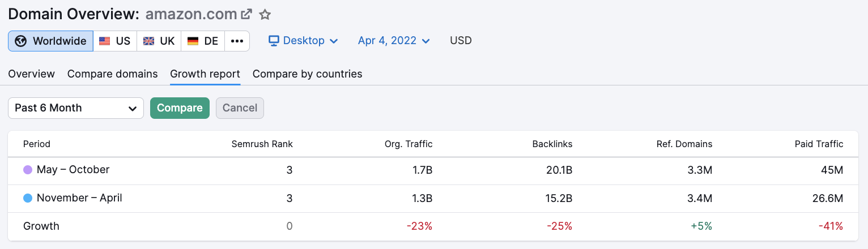
Task: Click the purple May – October period dot
Action: (28, 170)
